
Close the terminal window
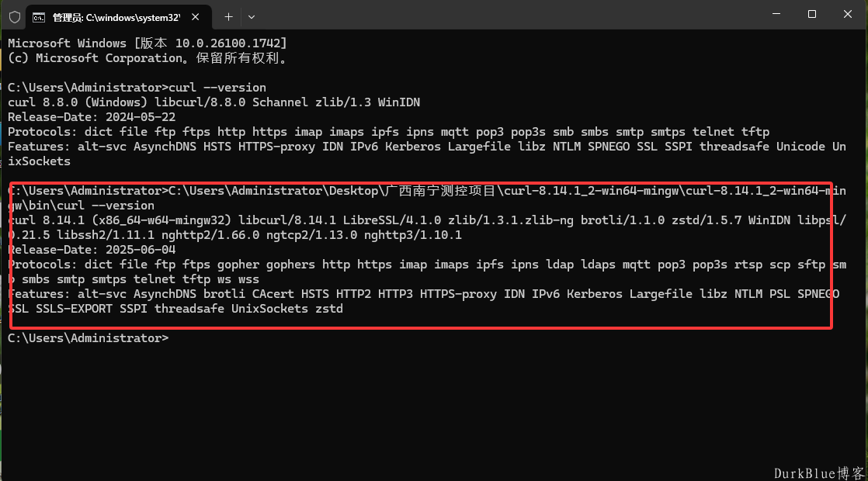848,15
